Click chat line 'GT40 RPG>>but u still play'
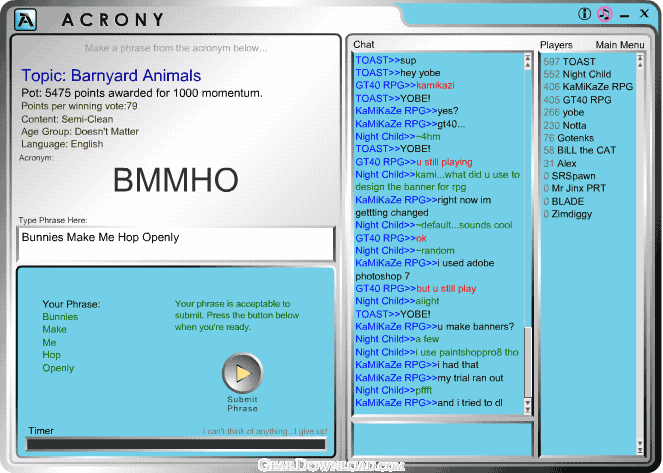 (416, 289)
